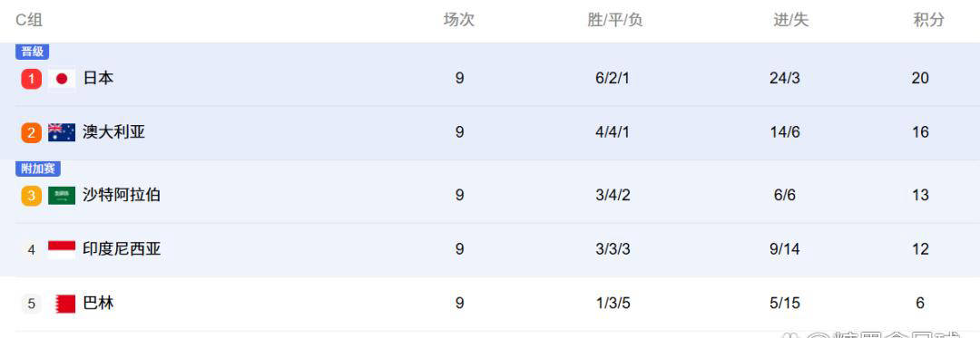Viewport: 980px width, 338px height.
Task: Click the C组 group label
Action: pyautogui.click(x=29, y=20)
